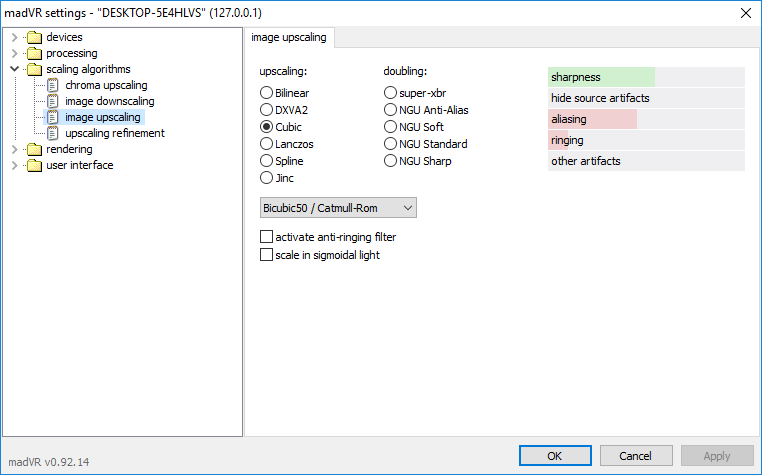Click the Cancel button
Viewport: 762px width, 475px height.
point(636,456)
